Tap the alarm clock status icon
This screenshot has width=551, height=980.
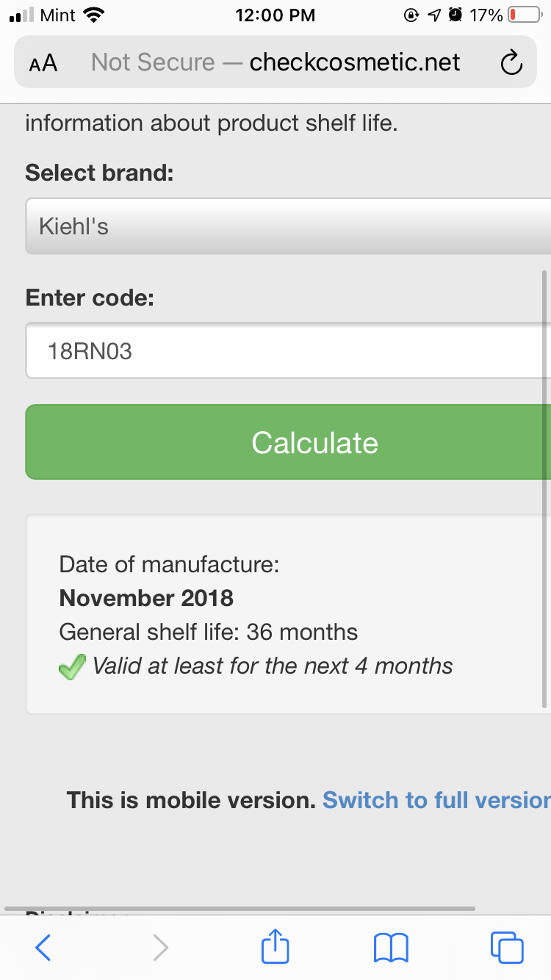coord(455,15)
